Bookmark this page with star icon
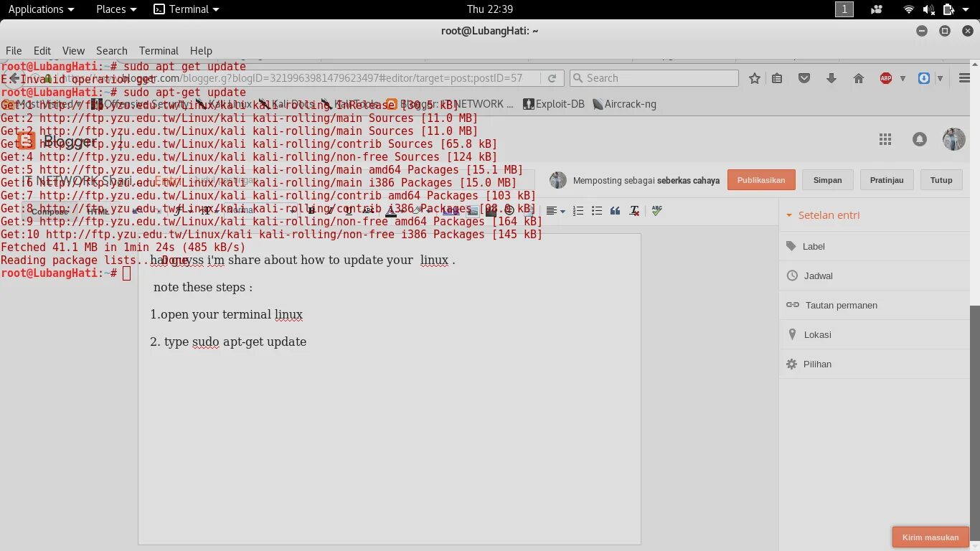 754,78
